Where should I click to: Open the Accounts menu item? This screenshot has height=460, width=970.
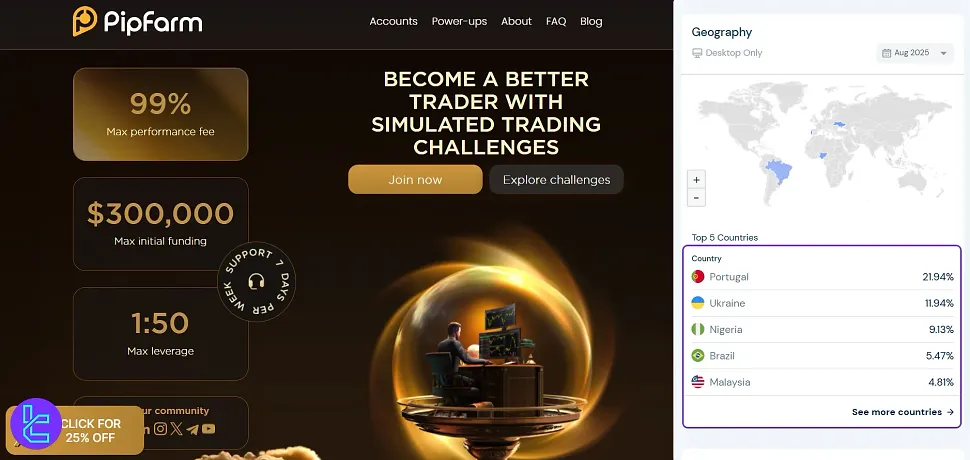point(393,22)
